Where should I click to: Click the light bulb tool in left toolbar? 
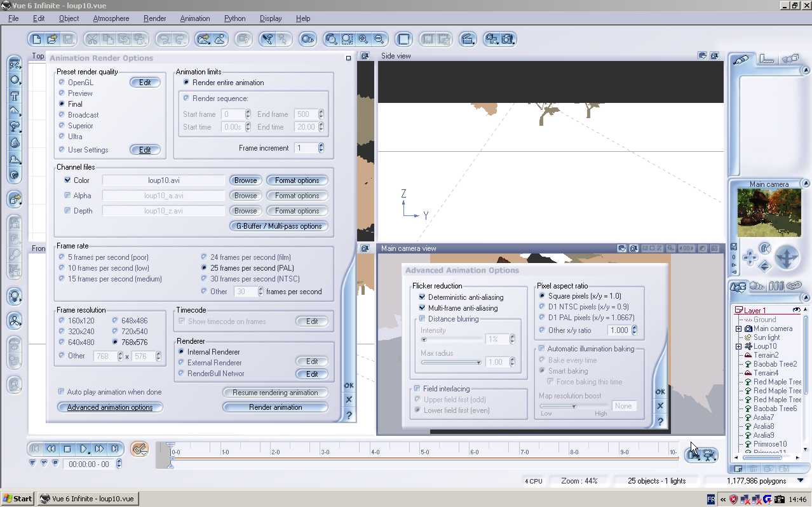click(15, 297)
